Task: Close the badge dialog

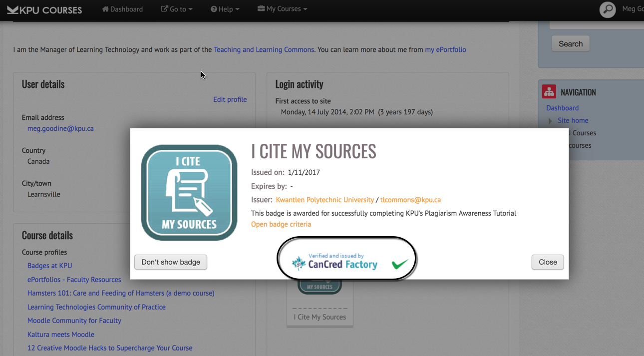Action: (x=548, y=262)
